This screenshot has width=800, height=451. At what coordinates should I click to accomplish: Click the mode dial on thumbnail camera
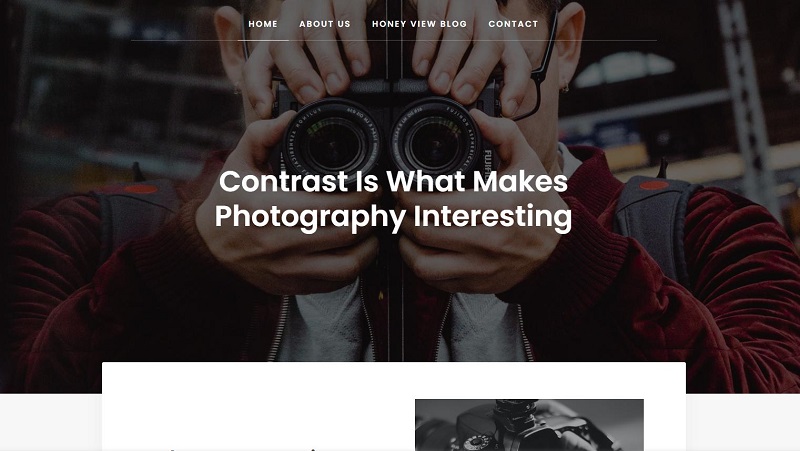[x=476, y=442]
